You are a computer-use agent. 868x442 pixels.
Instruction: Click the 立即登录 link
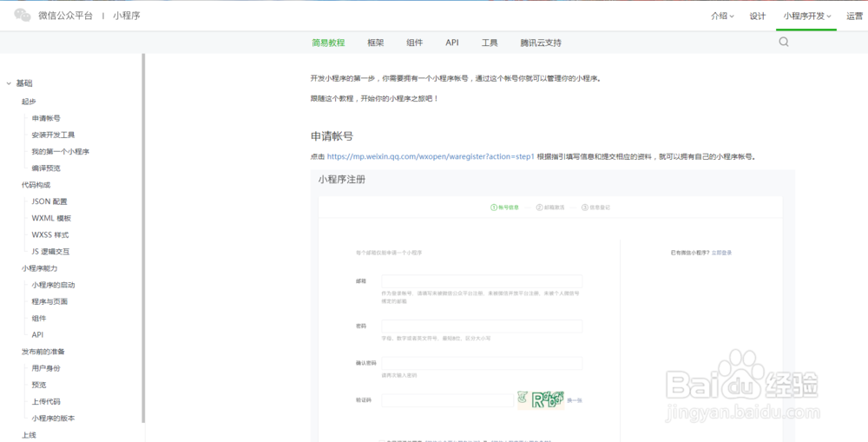click(x=722, y=253)
